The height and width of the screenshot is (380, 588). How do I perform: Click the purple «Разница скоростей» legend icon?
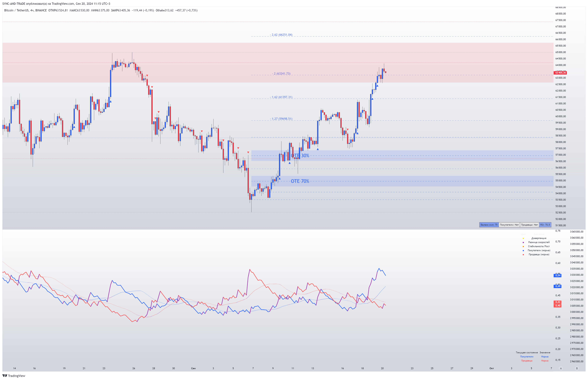tap(523, 242)
